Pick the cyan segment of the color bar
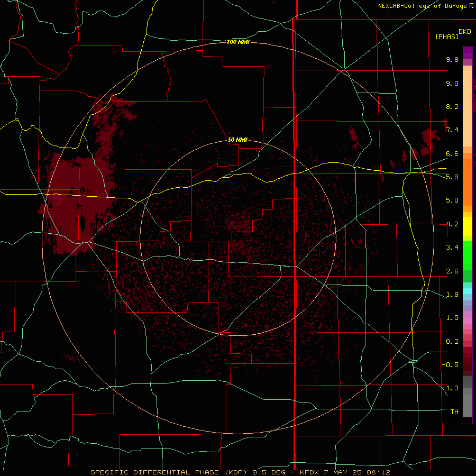Screen dimensions: 476x476 467,291
